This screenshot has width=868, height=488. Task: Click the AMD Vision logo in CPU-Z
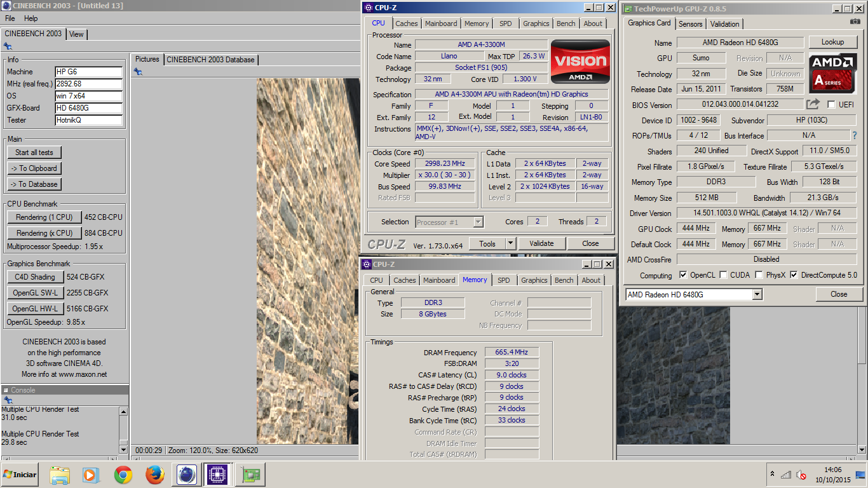coord(581,62)
